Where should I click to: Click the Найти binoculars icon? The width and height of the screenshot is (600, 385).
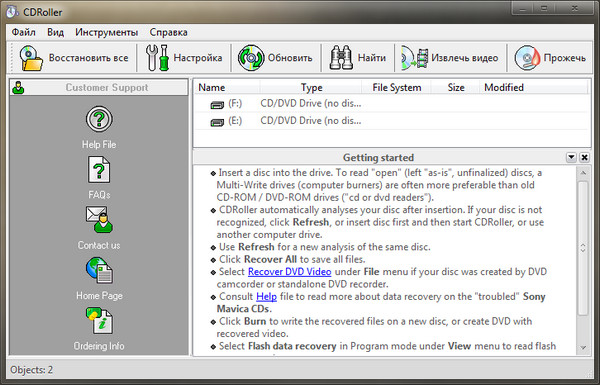[x=341, y=58]
